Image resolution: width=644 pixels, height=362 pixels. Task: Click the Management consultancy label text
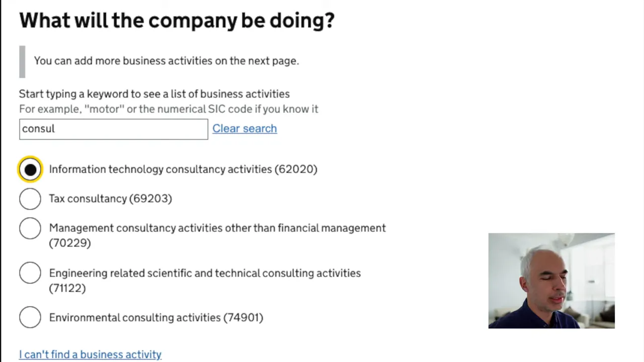(x=216, y=228)
